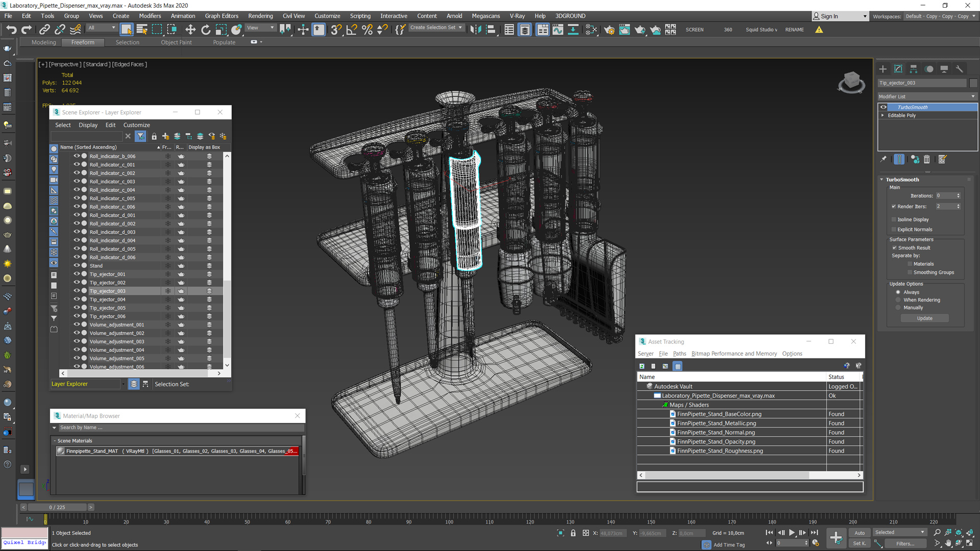
Task: Click the Editable Poly modifier icon
Action: (x=884, y=116)
